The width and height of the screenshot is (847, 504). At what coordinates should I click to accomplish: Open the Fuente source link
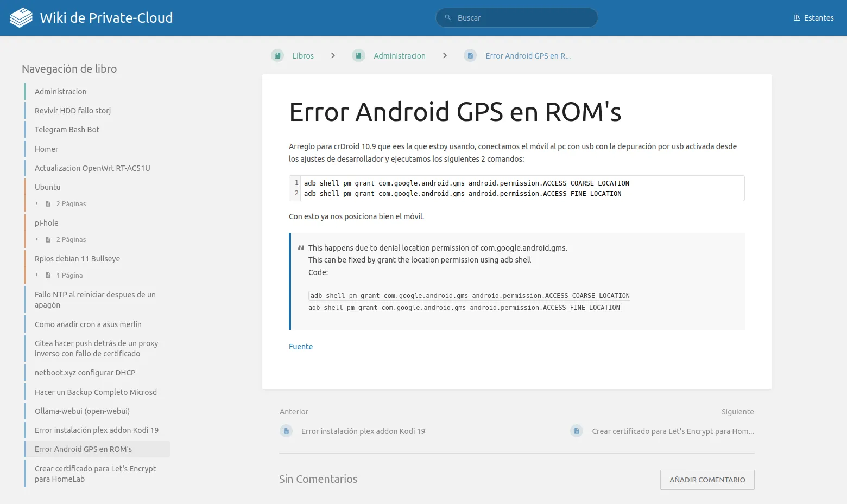[x=301, y=347]
